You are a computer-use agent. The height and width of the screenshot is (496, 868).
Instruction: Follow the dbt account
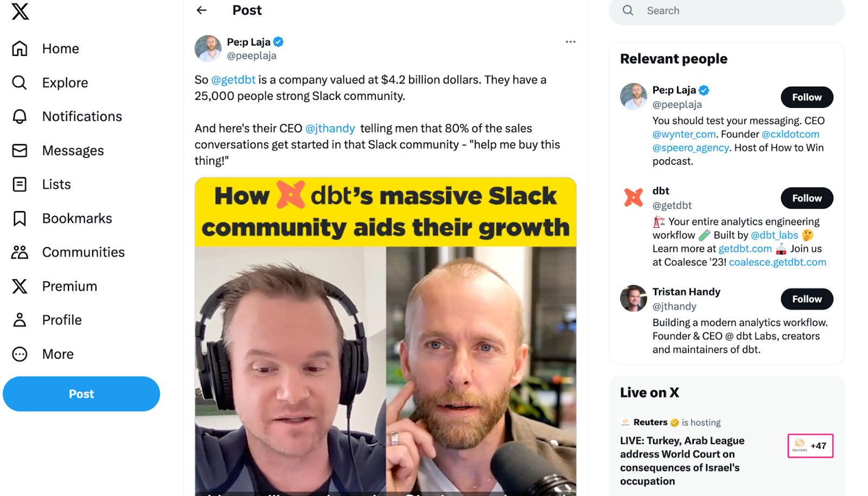(807, 198)
